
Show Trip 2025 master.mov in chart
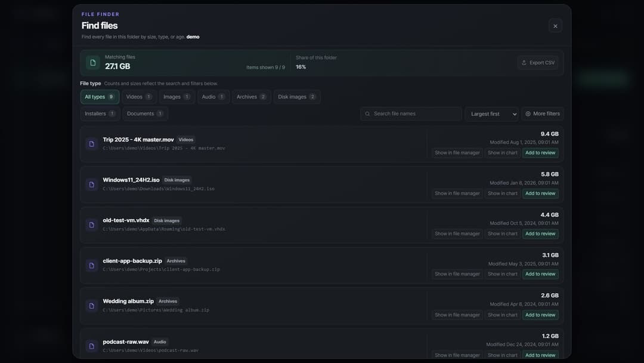click(x=502, y=153)
